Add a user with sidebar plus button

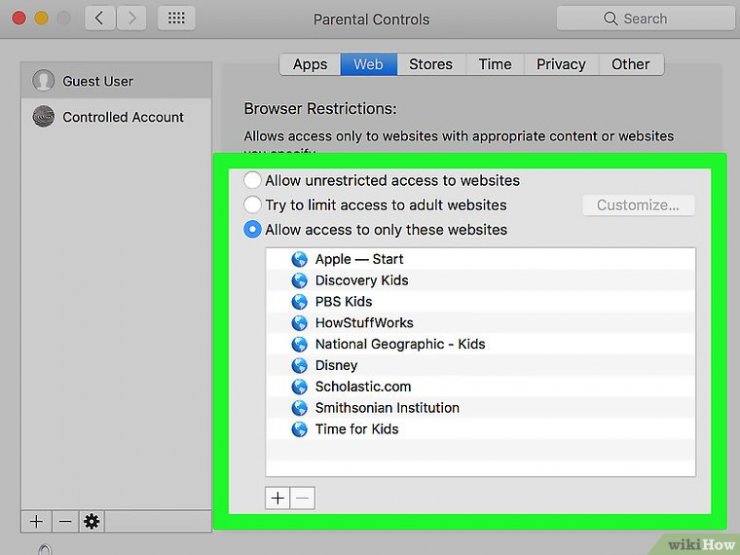pos(36,521)
